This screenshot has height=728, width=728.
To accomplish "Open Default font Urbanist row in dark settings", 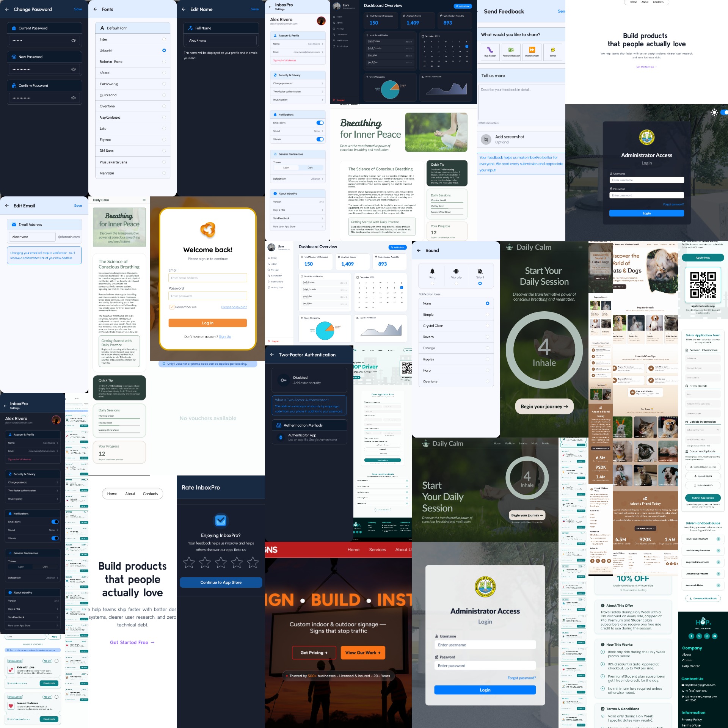I will pyautogui.click(x=33, y=578).
